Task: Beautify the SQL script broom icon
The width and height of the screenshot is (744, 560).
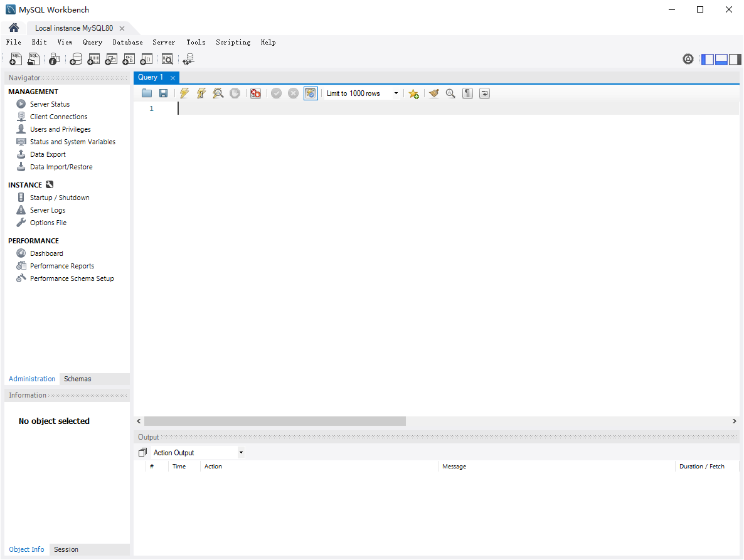Action: 433,93
